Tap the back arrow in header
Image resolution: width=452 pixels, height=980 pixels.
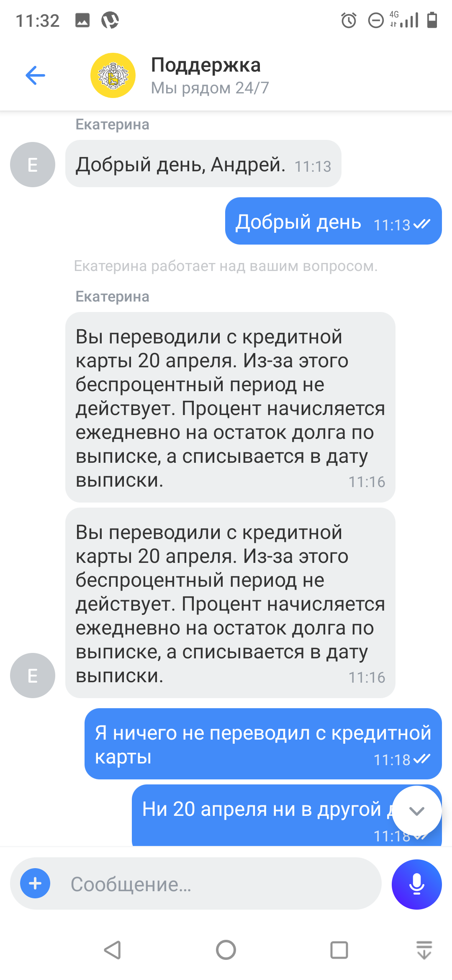pos(35,75)
